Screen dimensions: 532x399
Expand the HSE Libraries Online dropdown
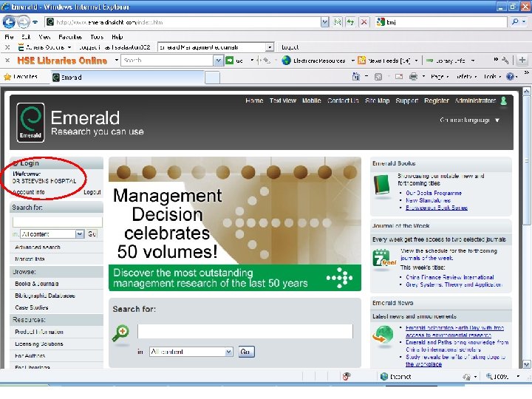click(x=117, y=60)
